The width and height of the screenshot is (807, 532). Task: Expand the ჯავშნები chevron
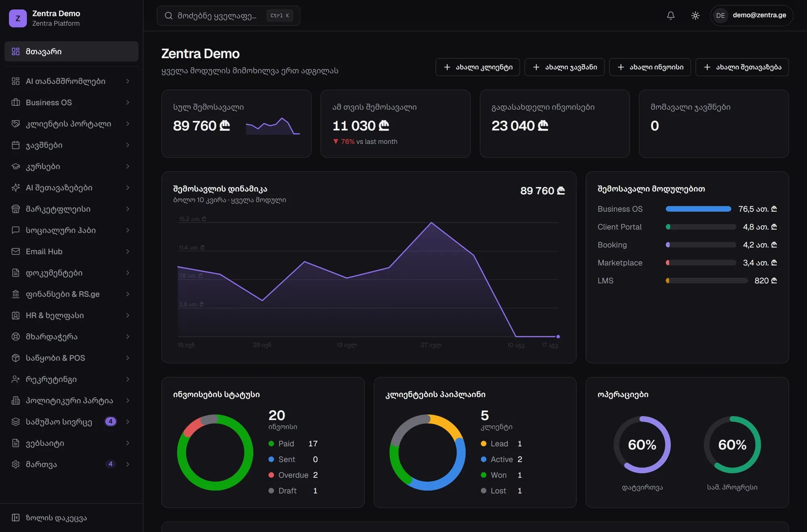pyautogui.click(x=128, y=145)
